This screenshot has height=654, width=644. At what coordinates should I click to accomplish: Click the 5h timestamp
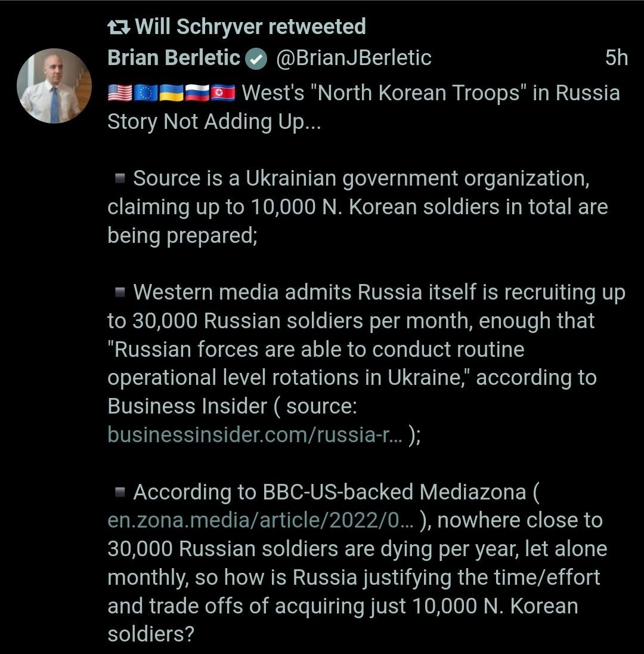click(616, 58)
